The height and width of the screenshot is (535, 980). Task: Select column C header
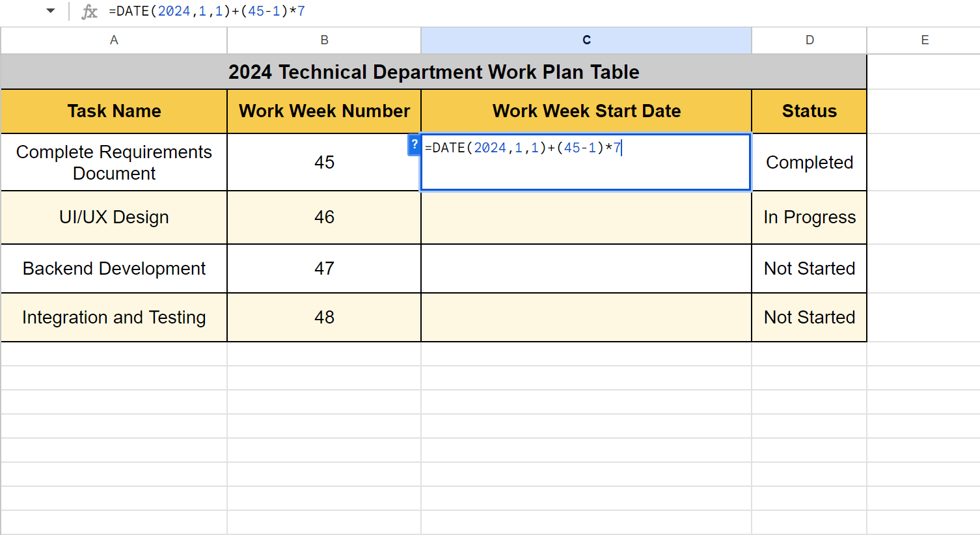click(586, 40)
